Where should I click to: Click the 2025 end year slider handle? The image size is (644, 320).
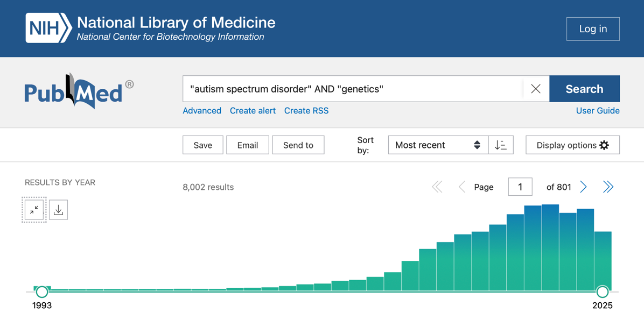[603, 292]
